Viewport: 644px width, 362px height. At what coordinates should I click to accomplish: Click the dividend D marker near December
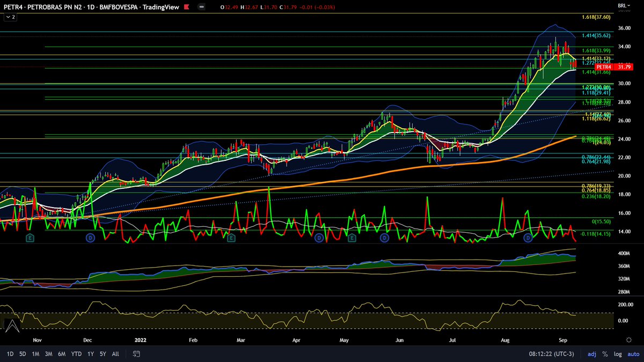(90, 237)
